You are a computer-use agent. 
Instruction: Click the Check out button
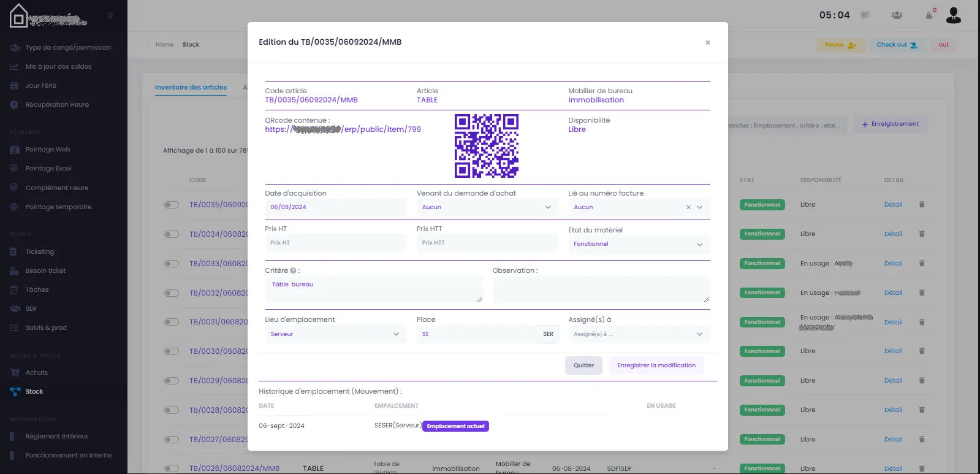(x=896, y=45)
